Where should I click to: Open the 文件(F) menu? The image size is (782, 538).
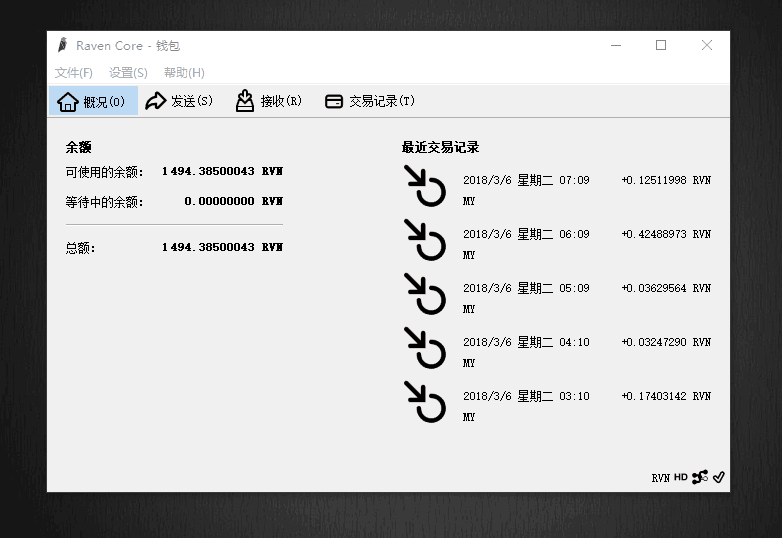73,73
